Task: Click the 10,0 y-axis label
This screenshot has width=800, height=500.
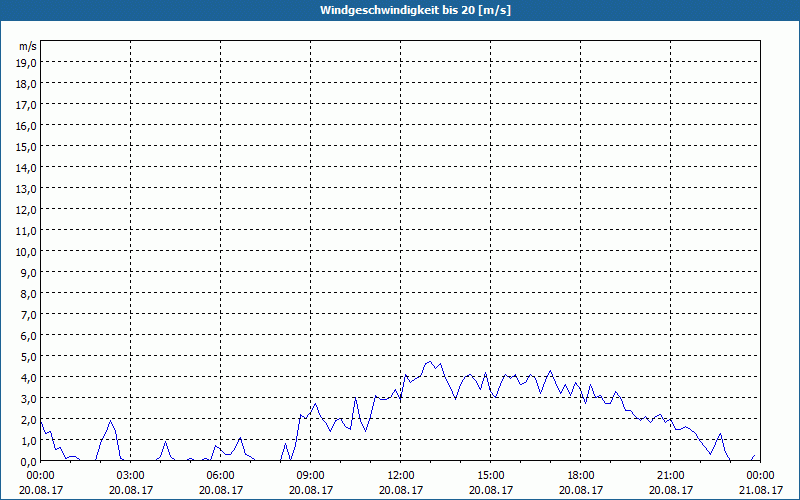Action: click(x=28, y=252)
